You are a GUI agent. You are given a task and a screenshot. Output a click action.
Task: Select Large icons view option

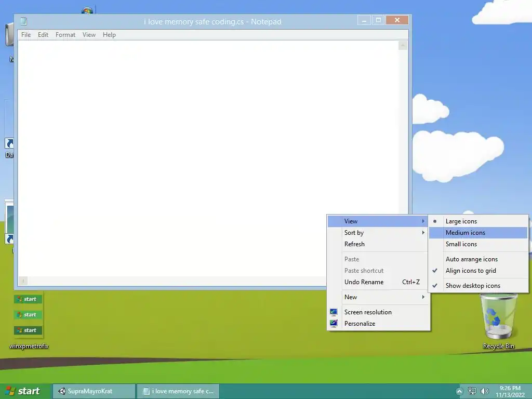478,221
